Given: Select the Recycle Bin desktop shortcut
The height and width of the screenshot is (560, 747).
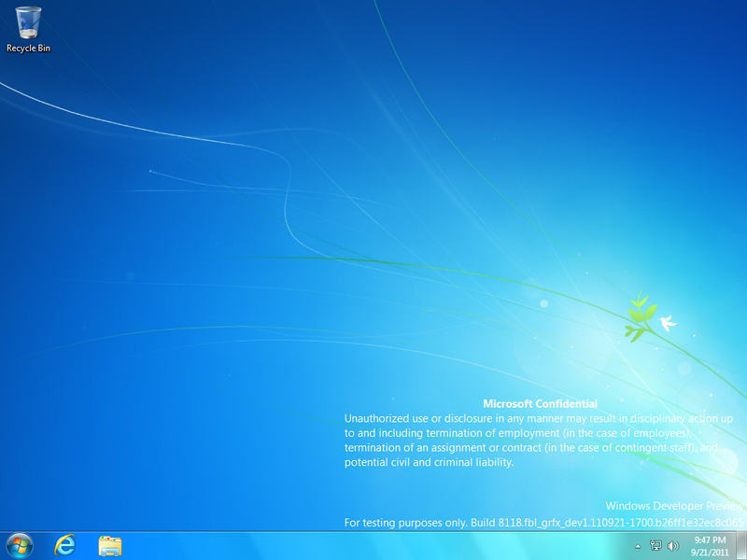Looking at the screenshot, I should click(x=27, y=25).
